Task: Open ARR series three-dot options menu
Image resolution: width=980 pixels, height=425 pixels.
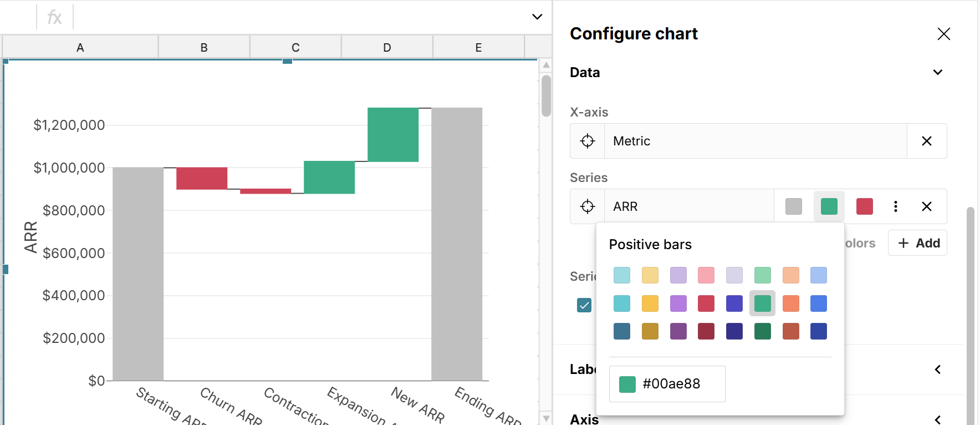Action: 895,206
